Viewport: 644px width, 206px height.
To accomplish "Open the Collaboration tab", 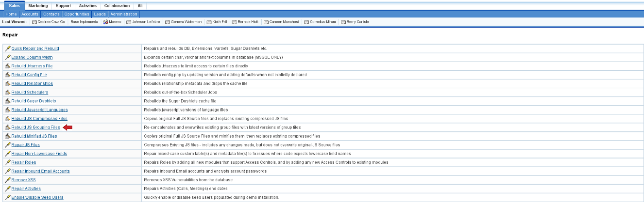I will click(x=117, y=6).
